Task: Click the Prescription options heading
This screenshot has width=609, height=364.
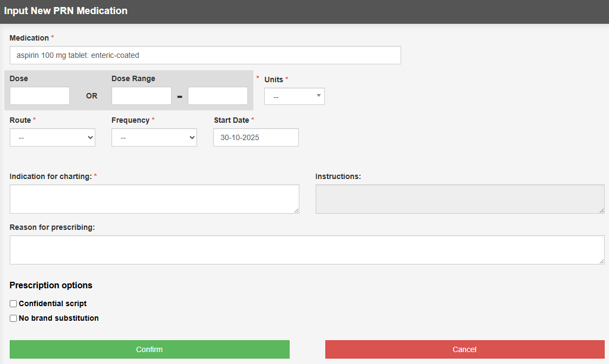Action: click(x=51, y=285)
